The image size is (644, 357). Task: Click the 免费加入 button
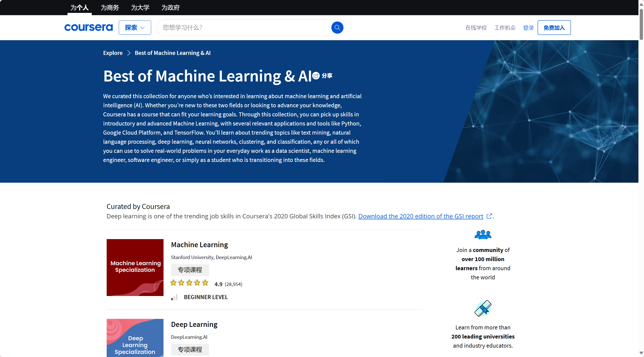tap(554, 27)
